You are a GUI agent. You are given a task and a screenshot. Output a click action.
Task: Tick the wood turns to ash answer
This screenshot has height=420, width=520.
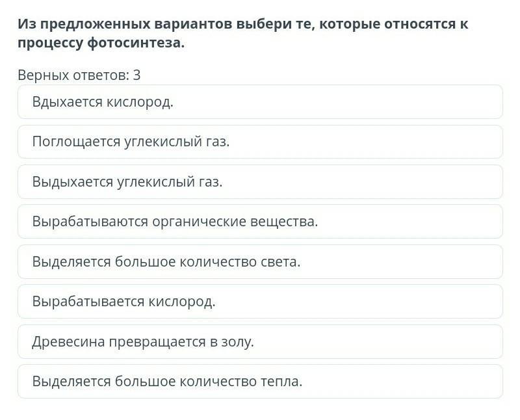coord(260,342)
